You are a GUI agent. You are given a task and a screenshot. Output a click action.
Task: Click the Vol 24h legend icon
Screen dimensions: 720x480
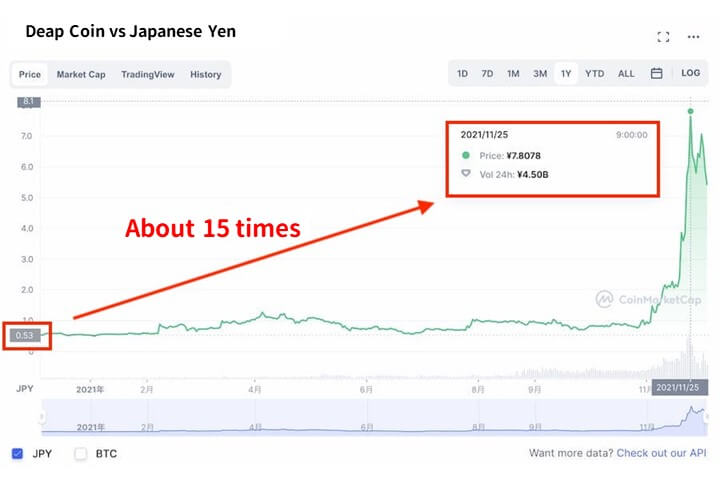click(465, 174)
